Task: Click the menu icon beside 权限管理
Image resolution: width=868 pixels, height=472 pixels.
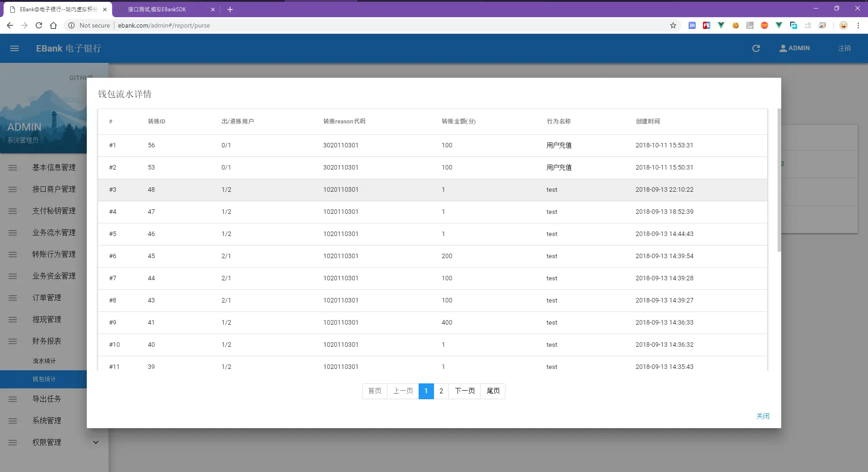Action: click(x=13, y=443)
